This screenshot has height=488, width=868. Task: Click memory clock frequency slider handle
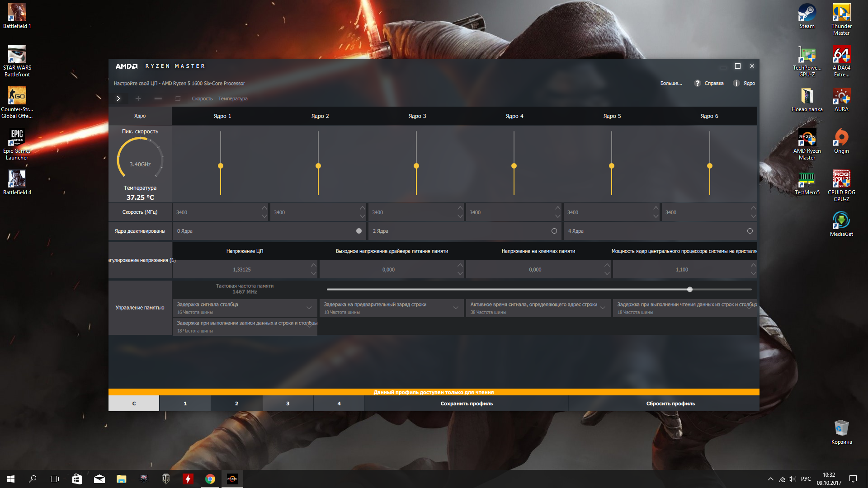(x=690, y=289)
